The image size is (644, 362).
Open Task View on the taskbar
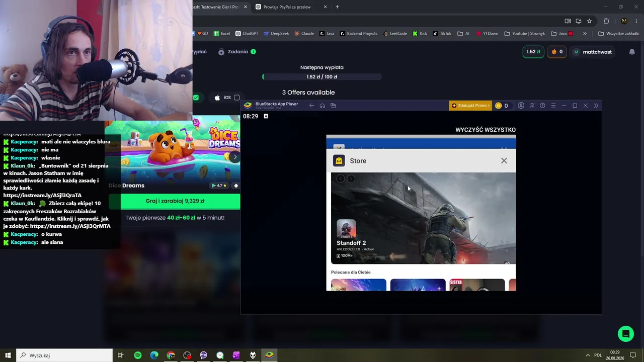click(x=121, y=355)
